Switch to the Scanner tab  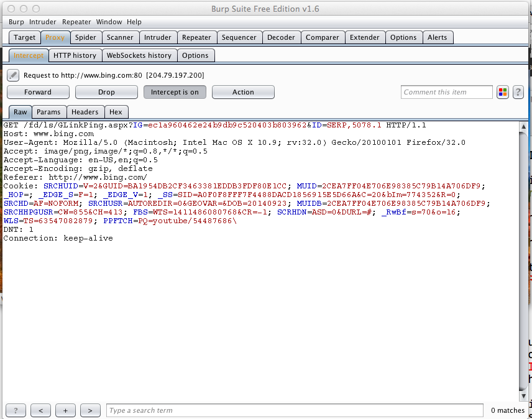point(120,37)
